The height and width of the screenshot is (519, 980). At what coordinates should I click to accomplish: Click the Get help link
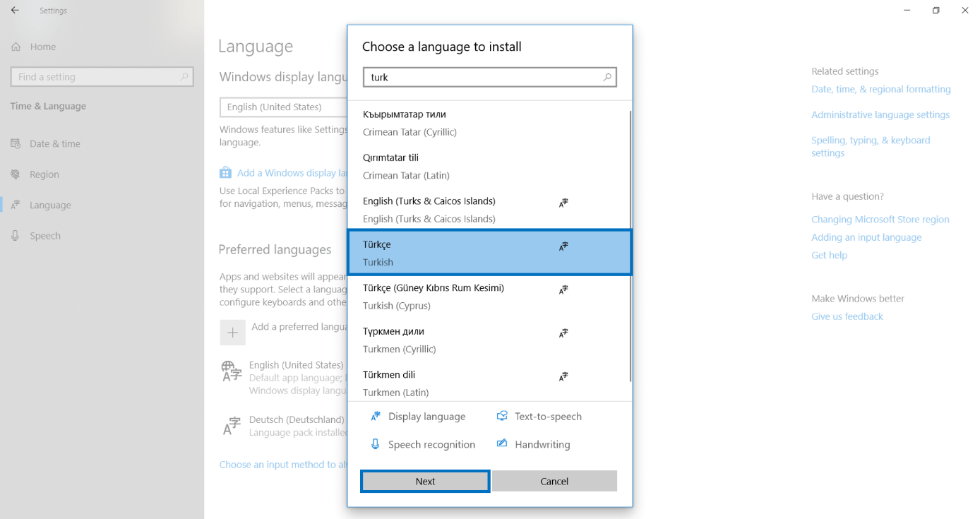coord(829,255)
